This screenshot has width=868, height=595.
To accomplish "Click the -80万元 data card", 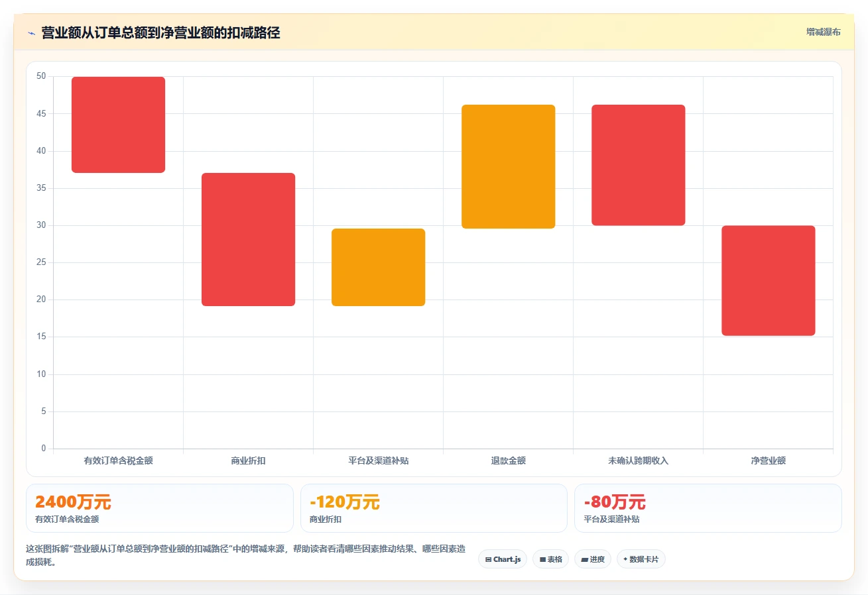I will coord(708,508).
